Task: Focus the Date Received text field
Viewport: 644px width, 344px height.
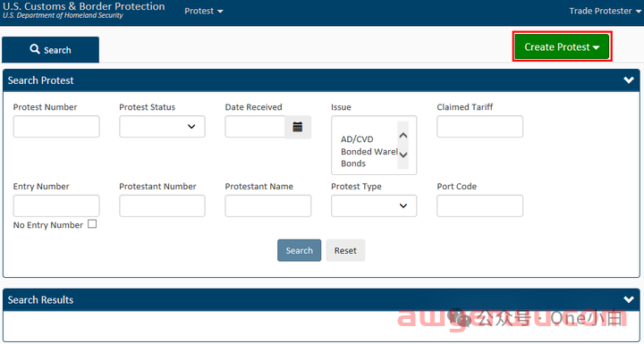Action: (255, 127)
